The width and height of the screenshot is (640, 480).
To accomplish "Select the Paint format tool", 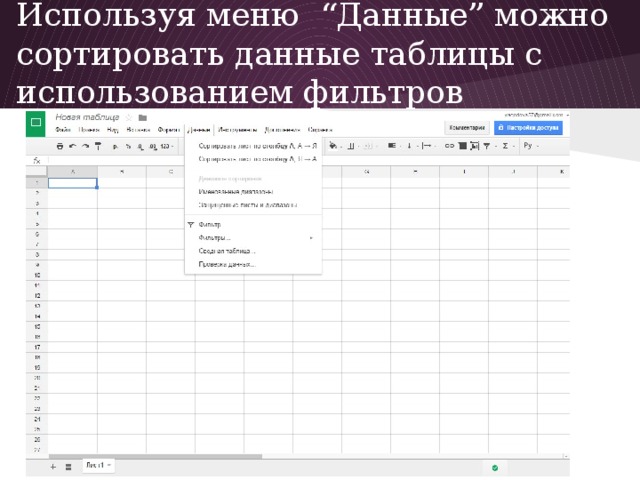I will click(98, 146).
